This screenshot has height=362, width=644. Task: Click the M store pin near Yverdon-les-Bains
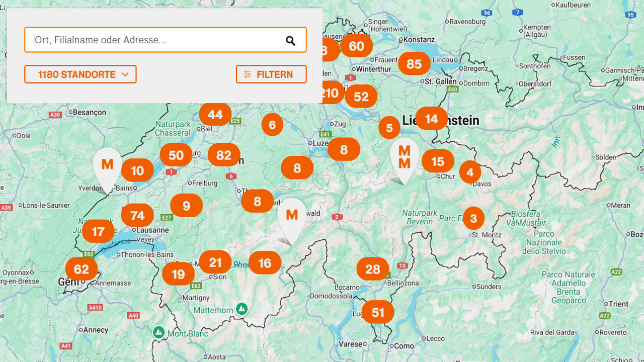tap(107, 167)
